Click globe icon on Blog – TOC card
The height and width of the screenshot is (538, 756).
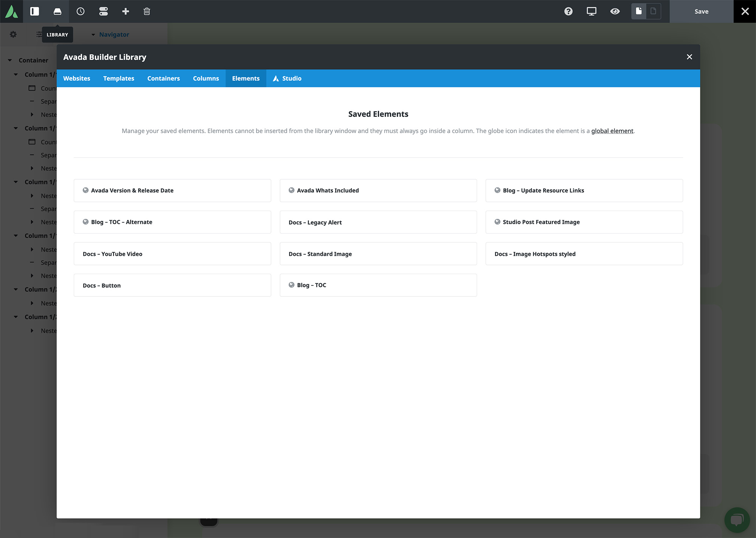tap(291, 285)
